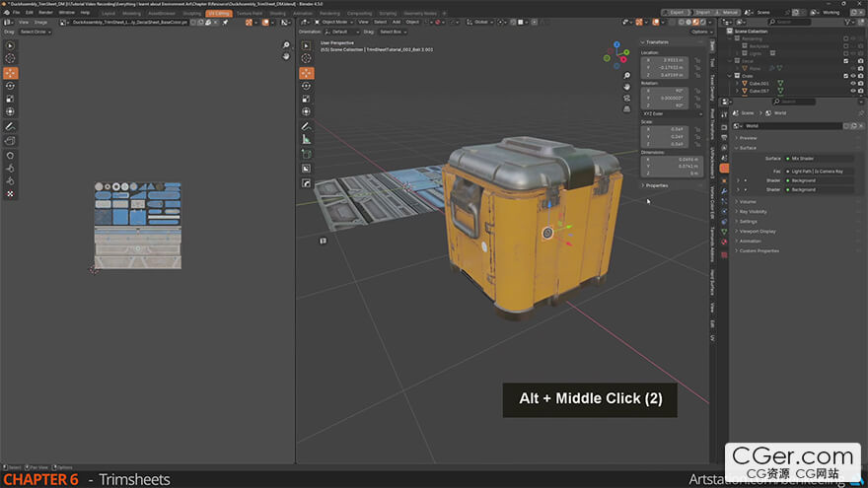Open the Render menu in top bar
Viewport: 868px width, 488px height.
click(45, 13)
